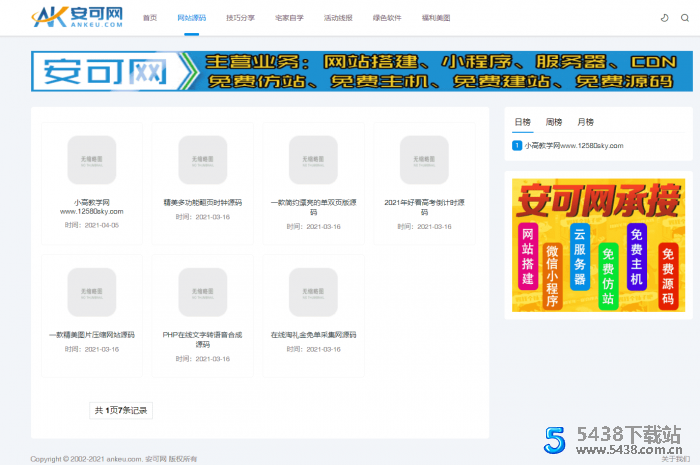700x465 pixels.
Task: Open the PHP在线文字转语音合成源码 title link
Action: (x=203, y=339)
